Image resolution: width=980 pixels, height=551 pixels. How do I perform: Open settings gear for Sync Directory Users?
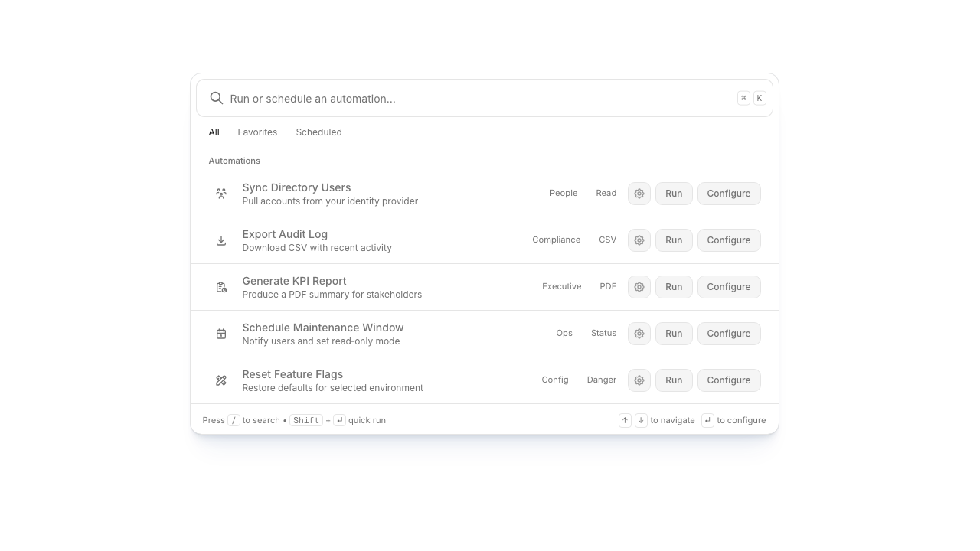click(639, 193)
